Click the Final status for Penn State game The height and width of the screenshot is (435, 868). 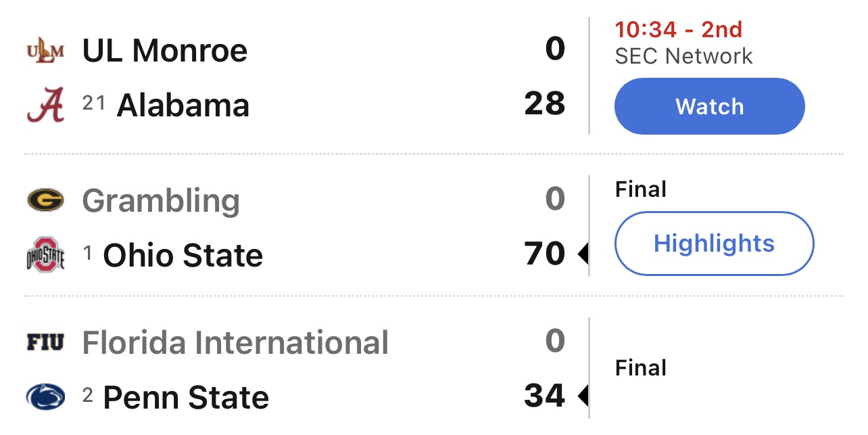(641, 368)
